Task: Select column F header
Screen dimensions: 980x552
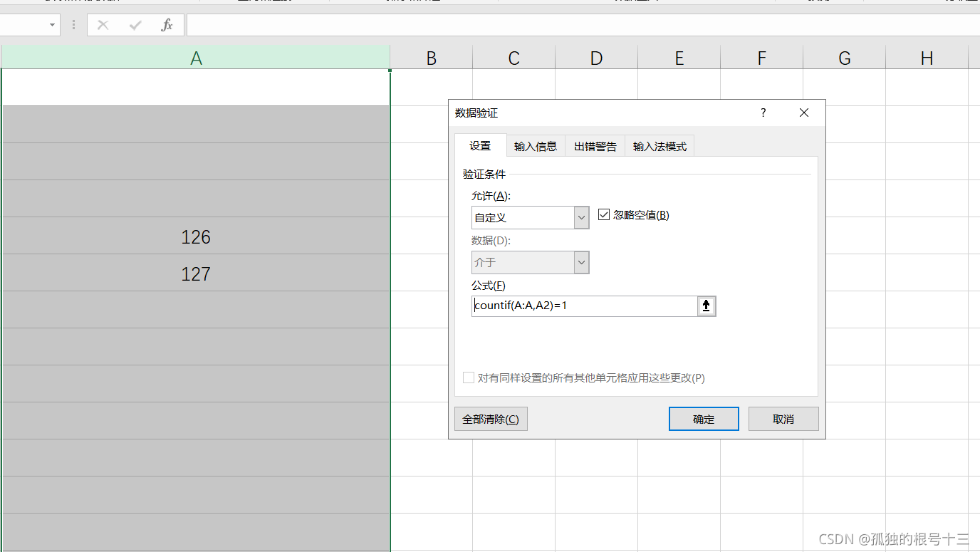Action: click(x=762, y=58)
